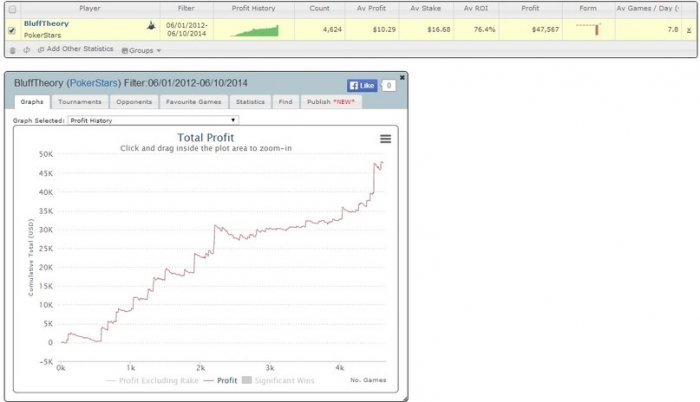The image size is (700, 402).
Task: Click the 4,624 count value
Action: point(332,29)
